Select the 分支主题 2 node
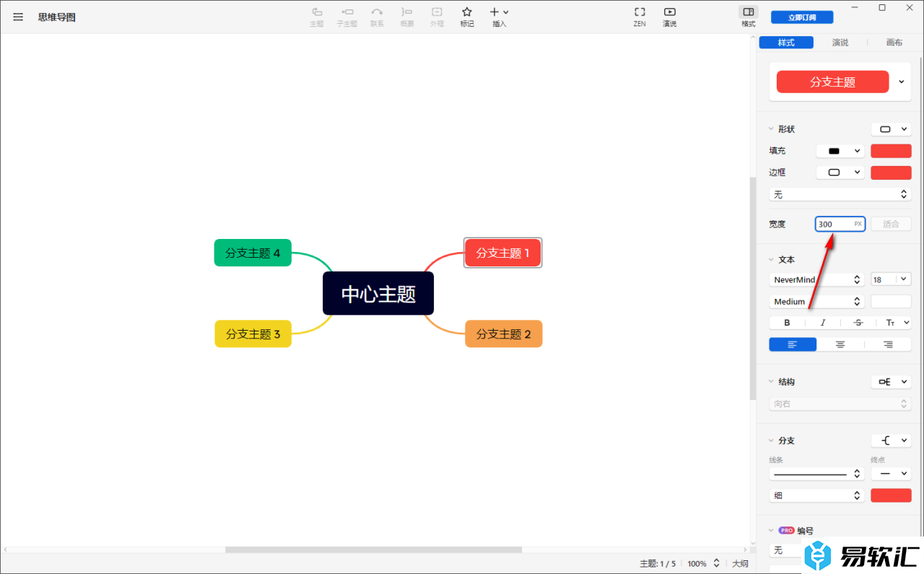Viewport: 924px width, 574px height. pos(504,334)
